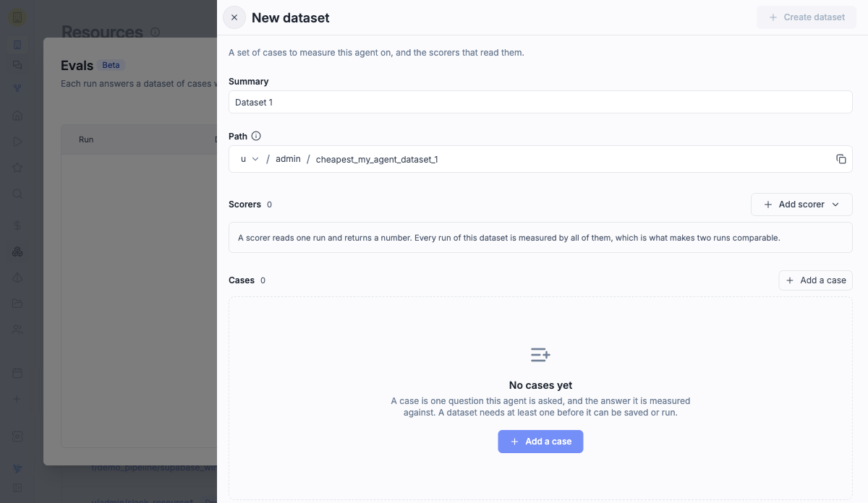Close the New dataset panel
Image resolution: width=868 pixels, height=503 pixels.
coord(234,17)
